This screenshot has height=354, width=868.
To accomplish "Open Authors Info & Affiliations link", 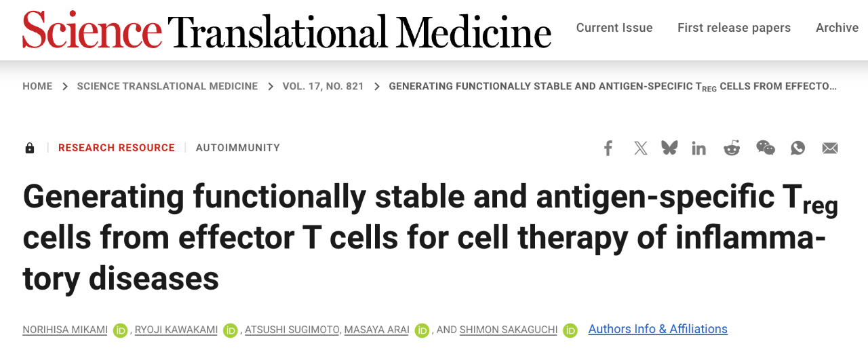I will point(658,329).
